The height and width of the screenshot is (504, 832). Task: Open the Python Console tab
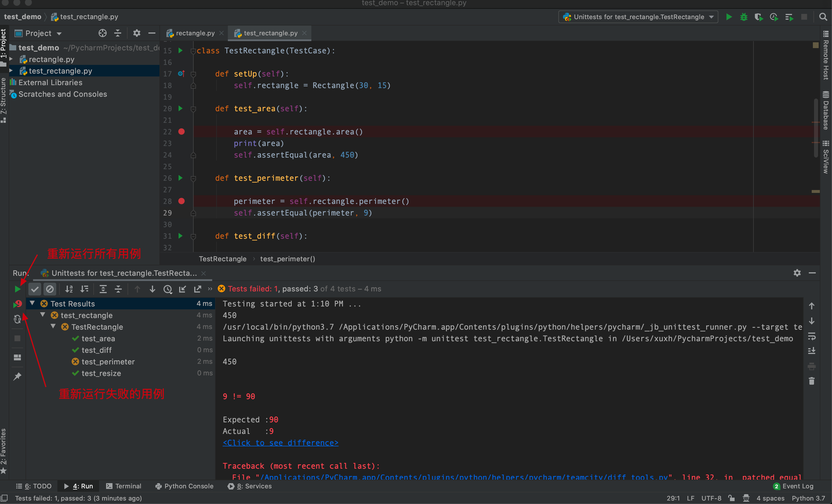(x=184, y=486)
